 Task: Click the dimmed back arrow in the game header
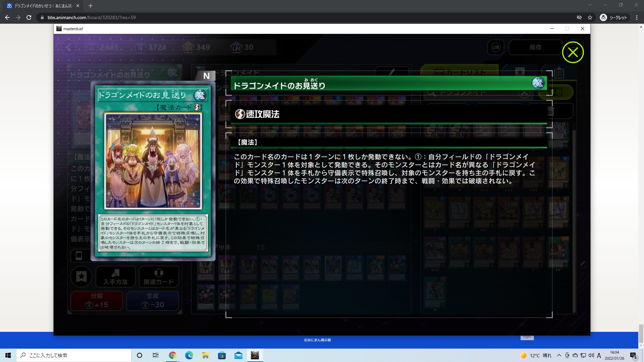tap(68, 47)
